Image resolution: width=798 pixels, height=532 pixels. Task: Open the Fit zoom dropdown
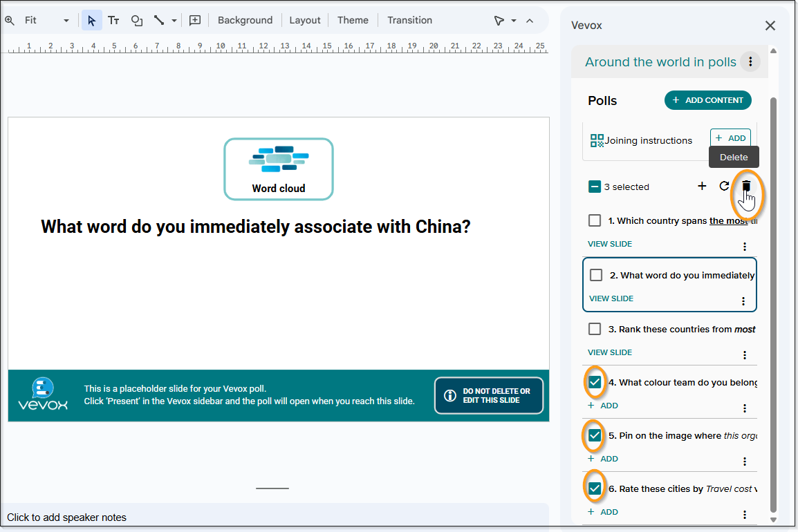[x=46, y=21]
